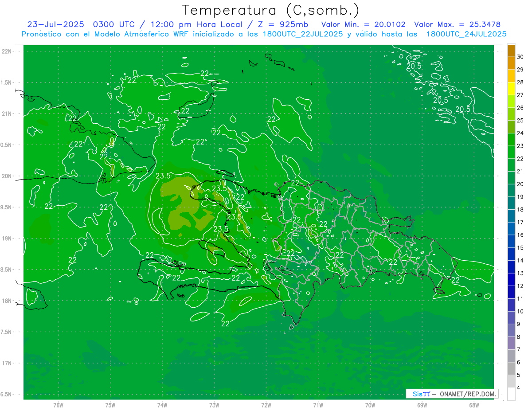Click the light gray swatch between 4 and 5

click(511, 382)
